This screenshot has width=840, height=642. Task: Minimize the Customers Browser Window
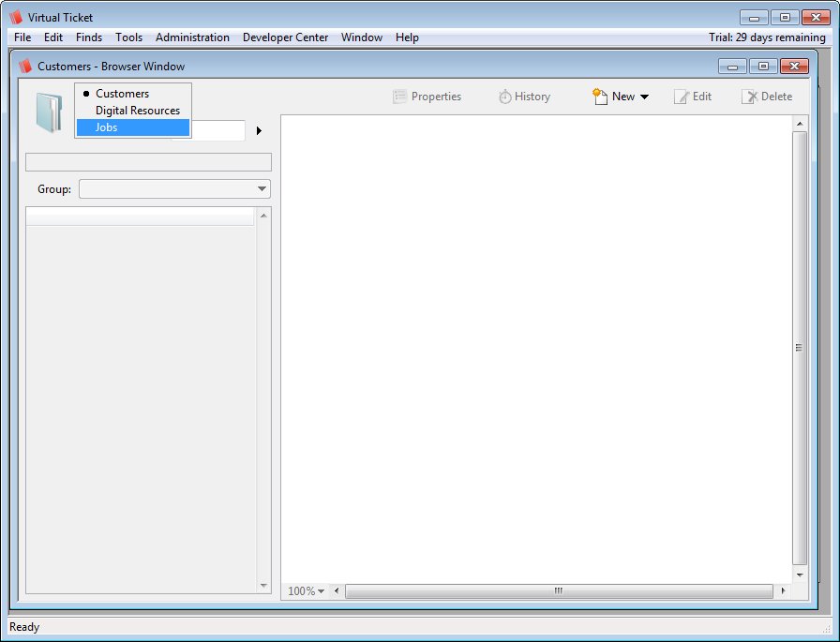(732, 67)
